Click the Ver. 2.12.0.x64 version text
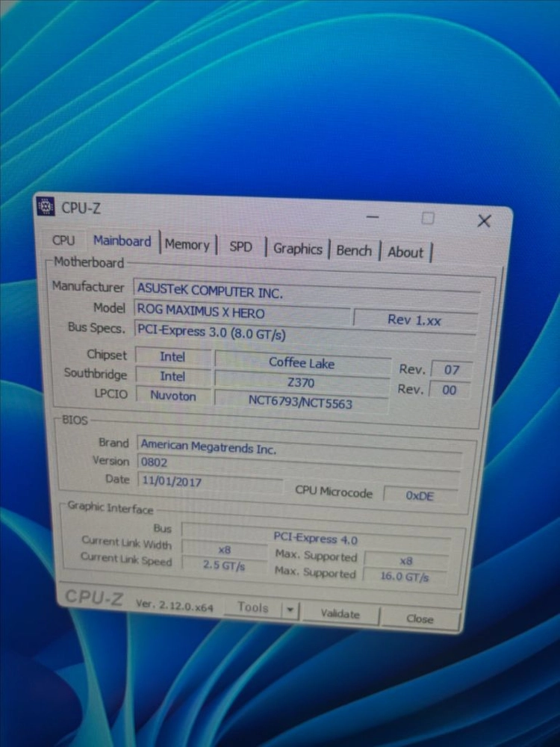 174,605
